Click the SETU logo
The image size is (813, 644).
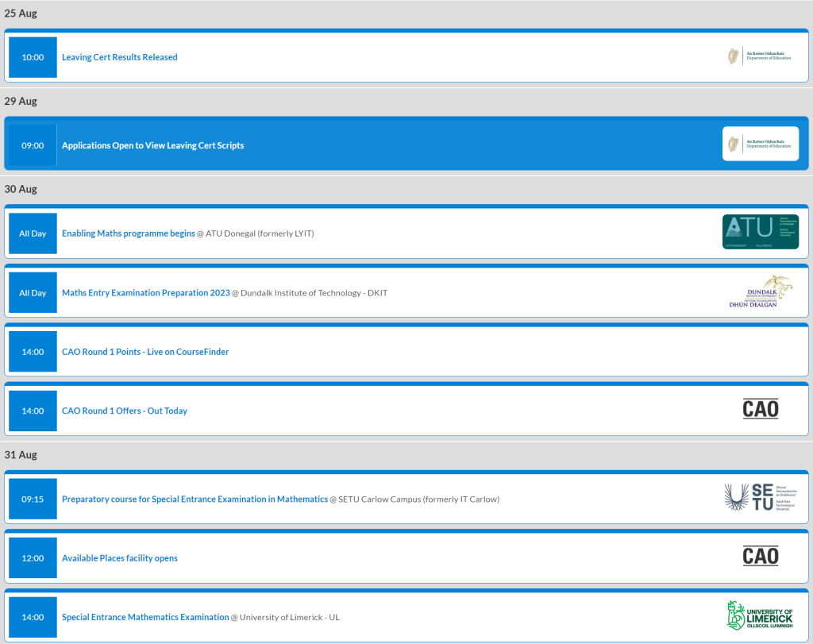[x=760, y=497]
